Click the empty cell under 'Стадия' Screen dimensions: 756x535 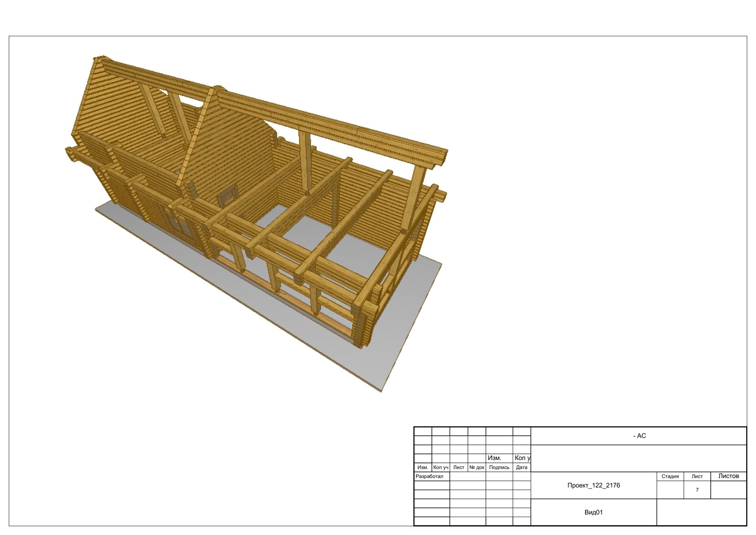(670, 490)
